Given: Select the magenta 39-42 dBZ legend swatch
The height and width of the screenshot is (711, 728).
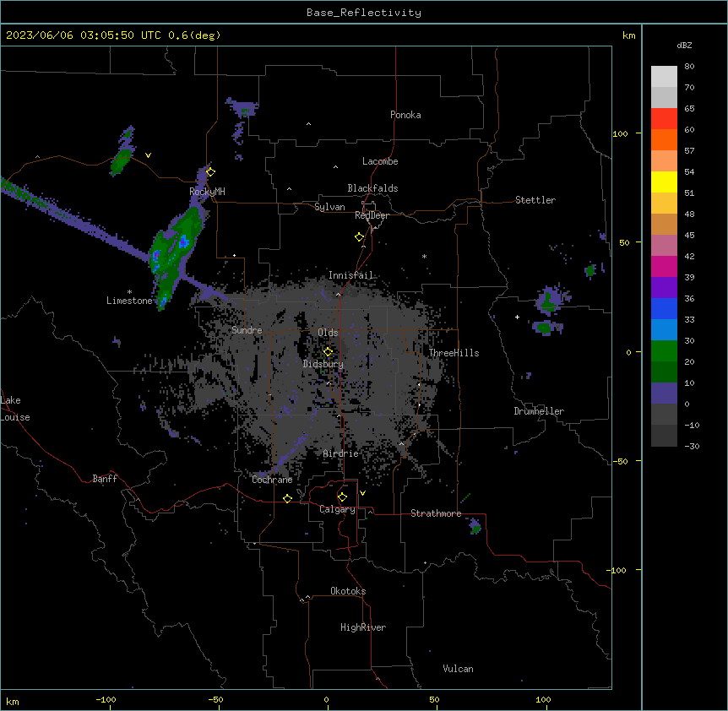Looking at the screenshot, I should point(664,266).
